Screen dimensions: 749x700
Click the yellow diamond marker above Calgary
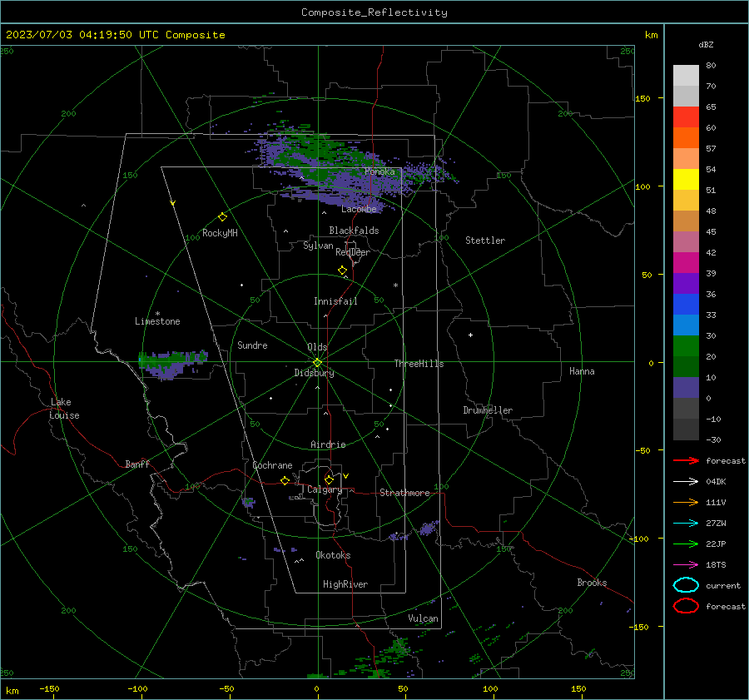coord(329,479)
